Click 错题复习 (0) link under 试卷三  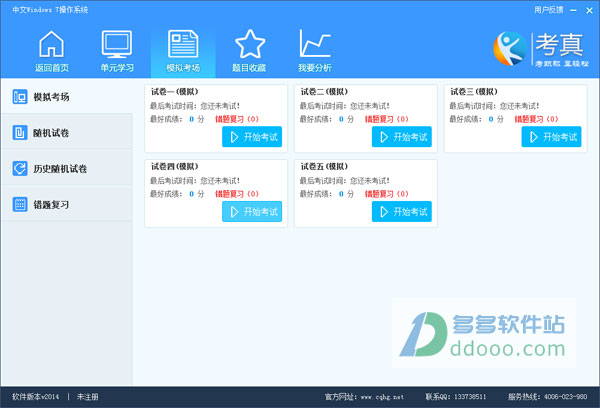(536, 118)
